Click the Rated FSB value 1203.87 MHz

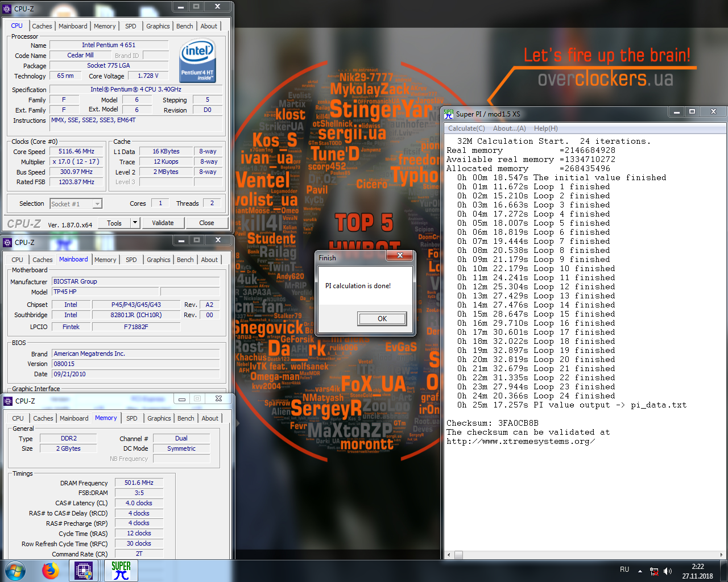76,182
